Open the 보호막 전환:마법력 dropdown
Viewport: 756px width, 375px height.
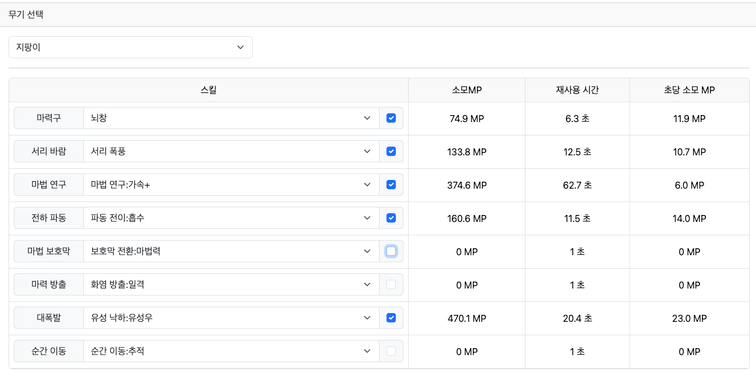click(x=231, y=251)
